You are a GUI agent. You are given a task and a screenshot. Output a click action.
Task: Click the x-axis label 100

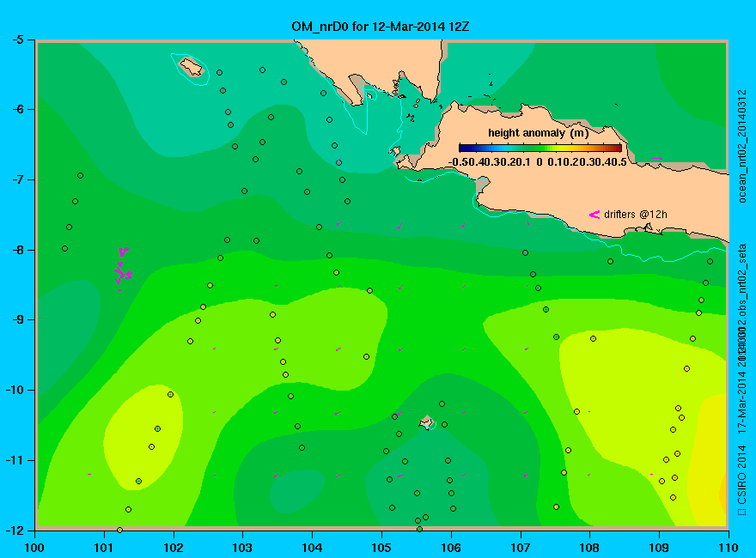pos(34,548)
